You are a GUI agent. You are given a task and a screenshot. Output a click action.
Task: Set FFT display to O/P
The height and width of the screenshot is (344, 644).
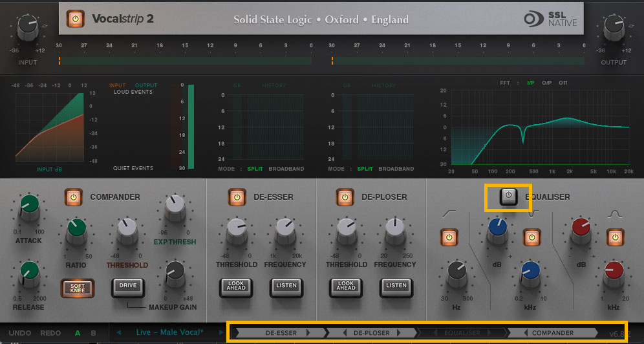(546, 83)
